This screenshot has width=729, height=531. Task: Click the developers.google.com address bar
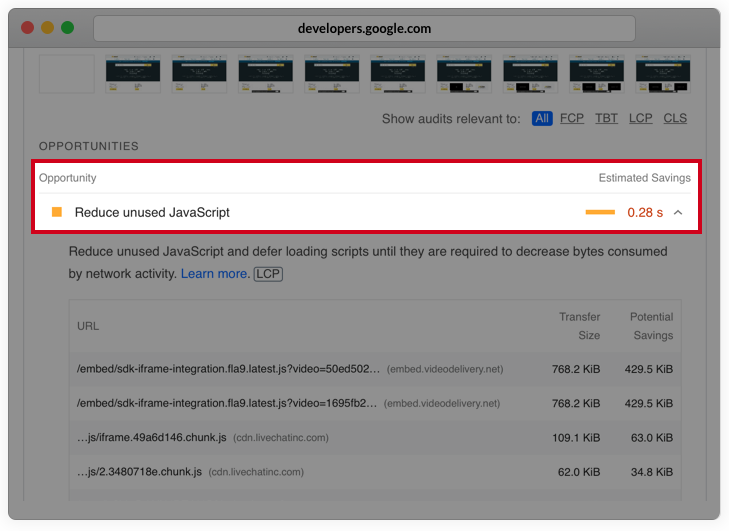pos(364,28)
